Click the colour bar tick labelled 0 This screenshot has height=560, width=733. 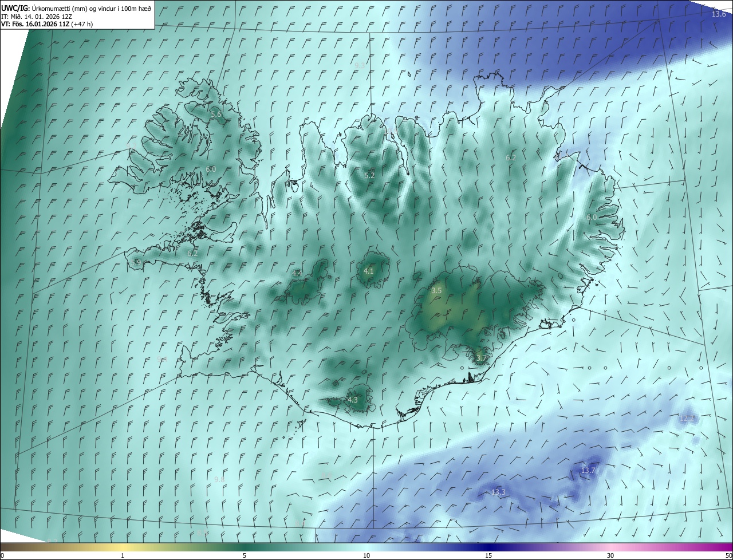2,555
